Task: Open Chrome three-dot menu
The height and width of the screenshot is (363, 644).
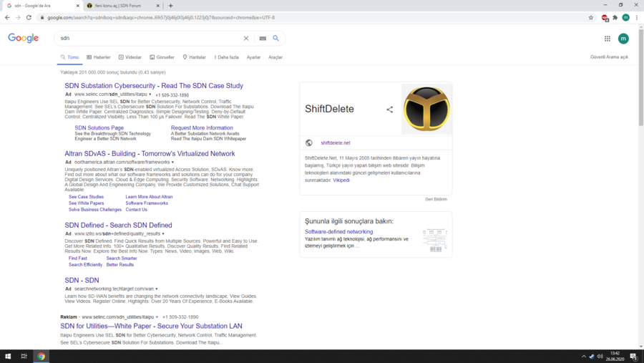Action: tap(637, 18)
